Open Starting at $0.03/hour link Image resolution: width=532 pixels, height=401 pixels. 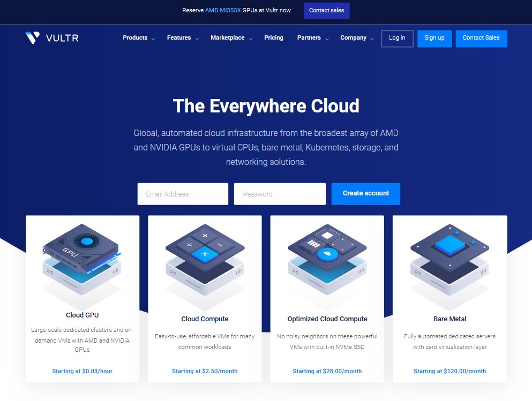(82, 371)
